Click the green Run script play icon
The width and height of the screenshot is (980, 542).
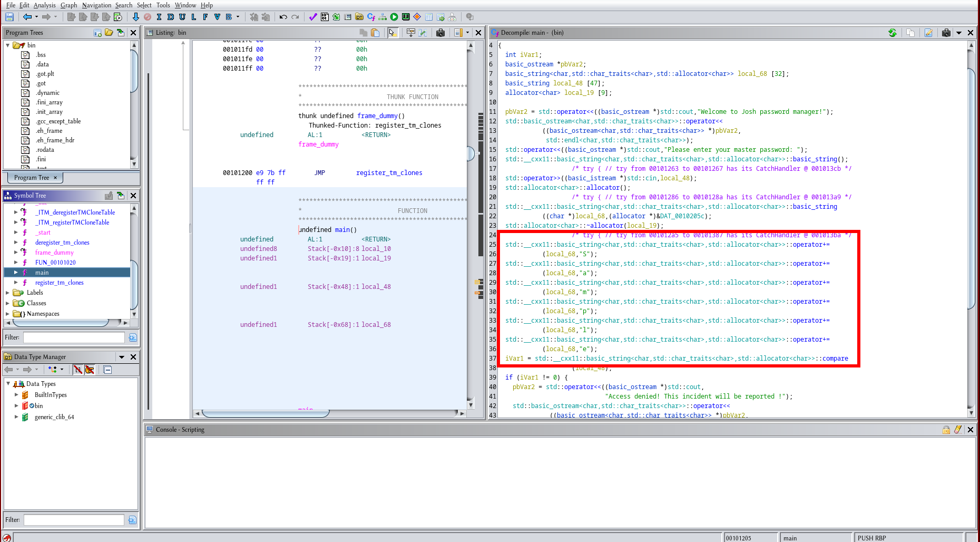394,17
